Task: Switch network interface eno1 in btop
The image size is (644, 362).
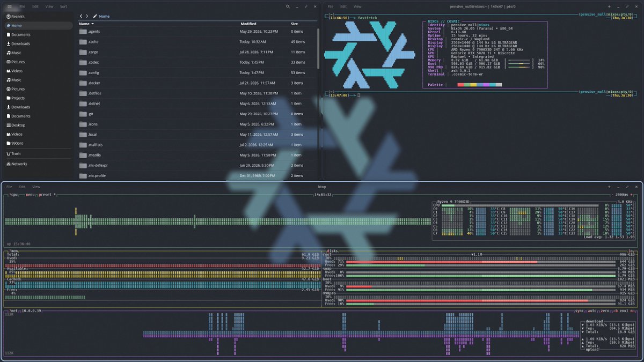Action: (623, 311)
